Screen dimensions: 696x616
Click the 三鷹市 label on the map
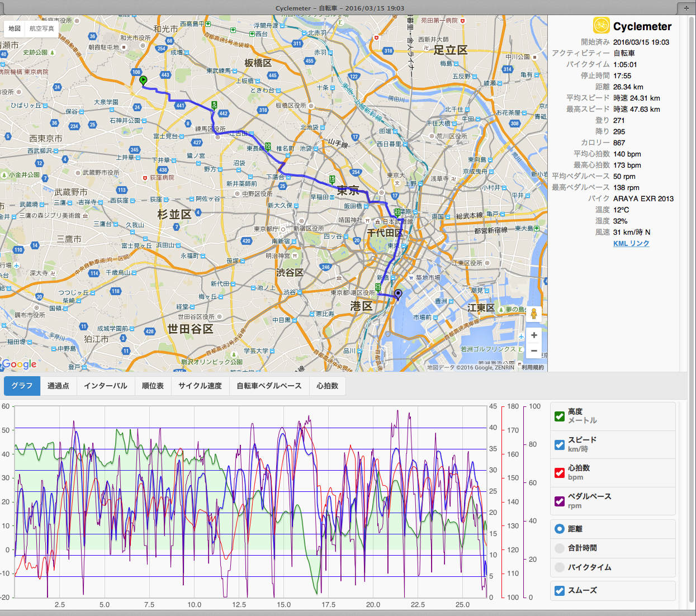[69, 239]
